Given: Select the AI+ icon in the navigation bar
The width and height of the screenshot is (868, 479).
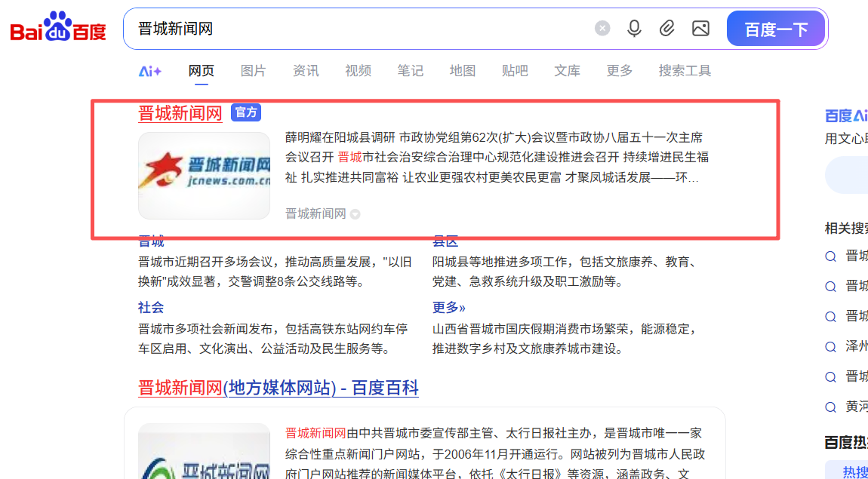Looking at the screenshot, I should click(149, 70).
